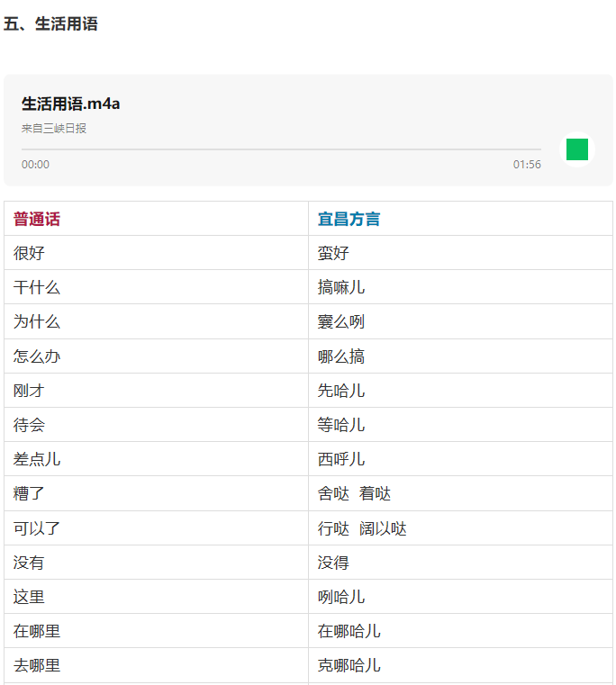Click the 哪么搞 dialect entry
The height and width of the screenshot is (685, 616).
(x=341, y=356)
